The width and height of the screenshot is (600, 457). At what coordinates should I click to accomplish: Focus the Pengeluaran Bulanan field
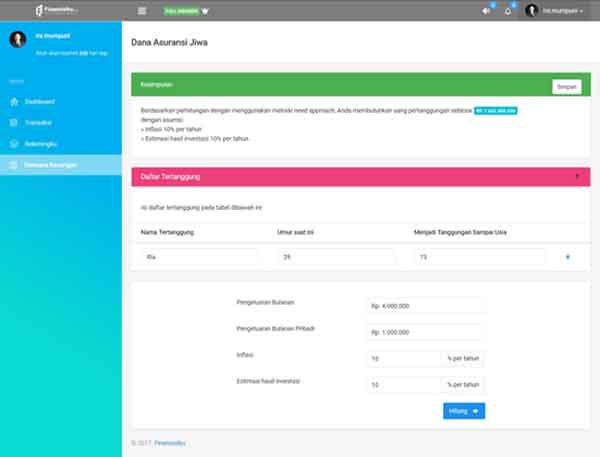(x=426, y=306)
